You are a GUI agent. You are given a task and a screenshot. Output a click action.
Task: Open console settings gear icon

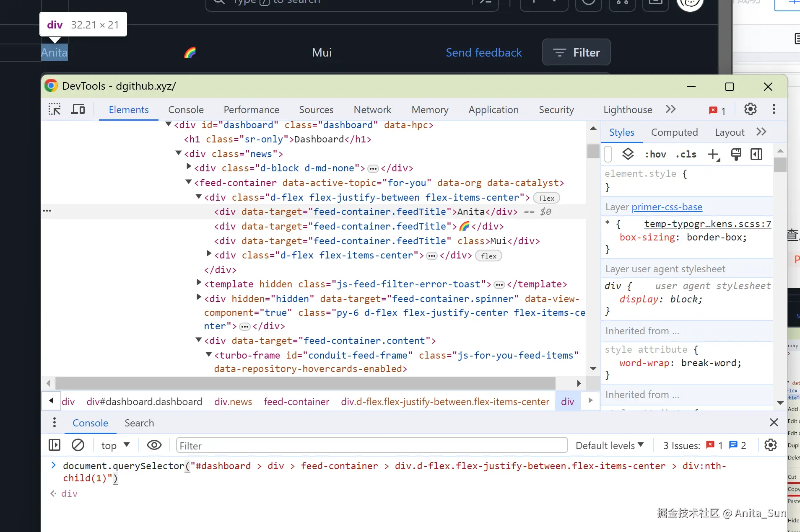point(770,445)
